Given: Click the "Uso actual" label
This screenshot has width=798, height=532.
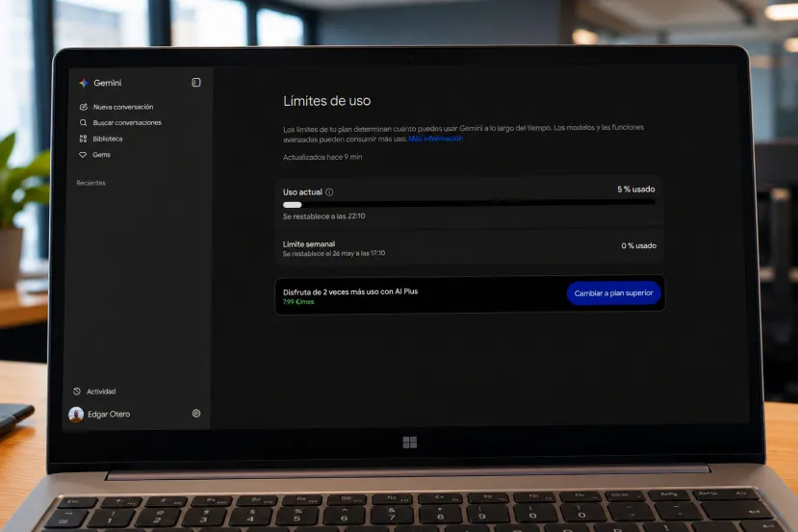Looking at the screenshot, I should point(302,191).
